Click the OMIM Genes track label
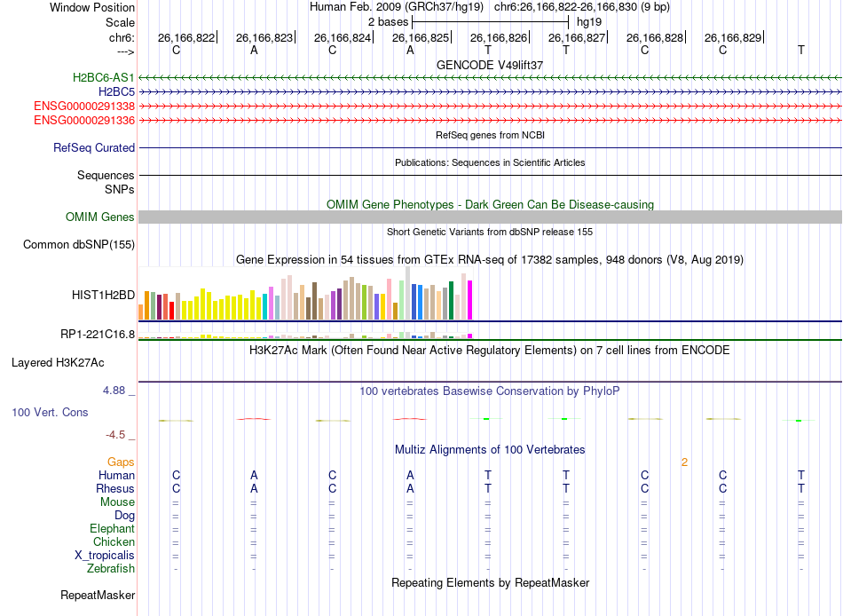The image size is (843, 616). click(99, 217)
